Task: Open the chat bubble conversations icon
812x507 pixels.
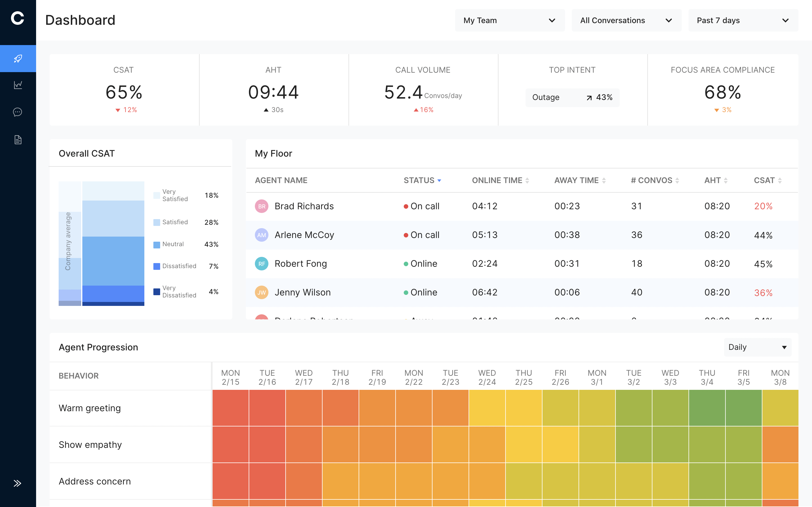Action: point(18,112)
